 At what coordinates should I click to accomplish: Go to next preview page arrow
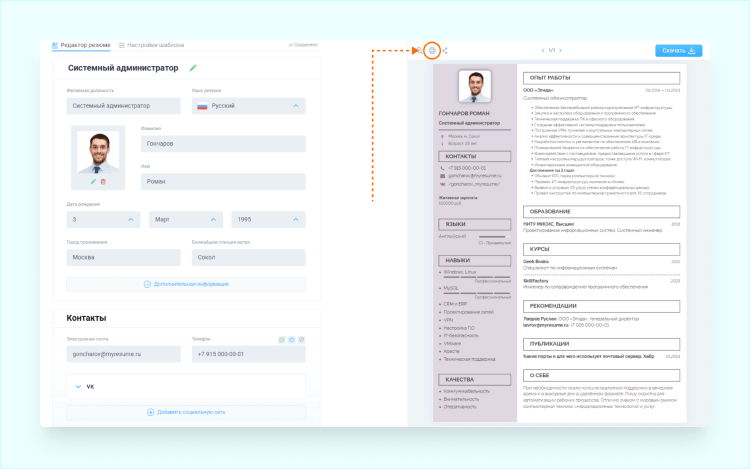tap(561, 50)
